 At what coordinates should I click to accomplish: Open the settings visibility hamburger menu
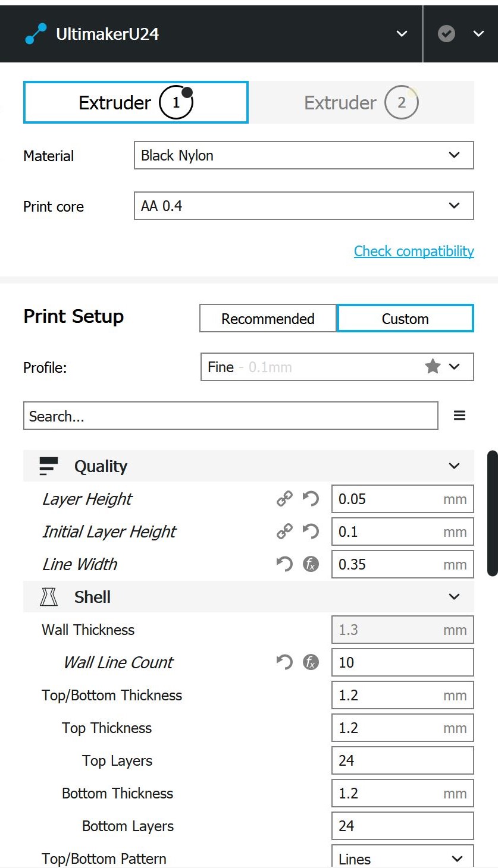[x=459, y=416]
